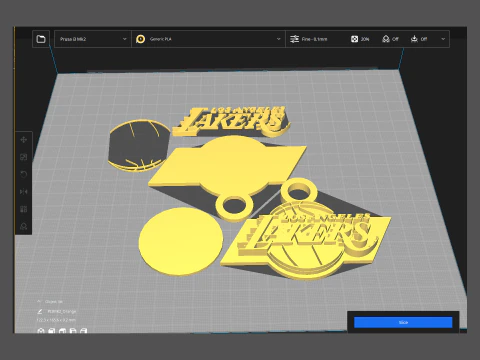
Task: Switch to front view icon
Action: click(x=52, y=331)
